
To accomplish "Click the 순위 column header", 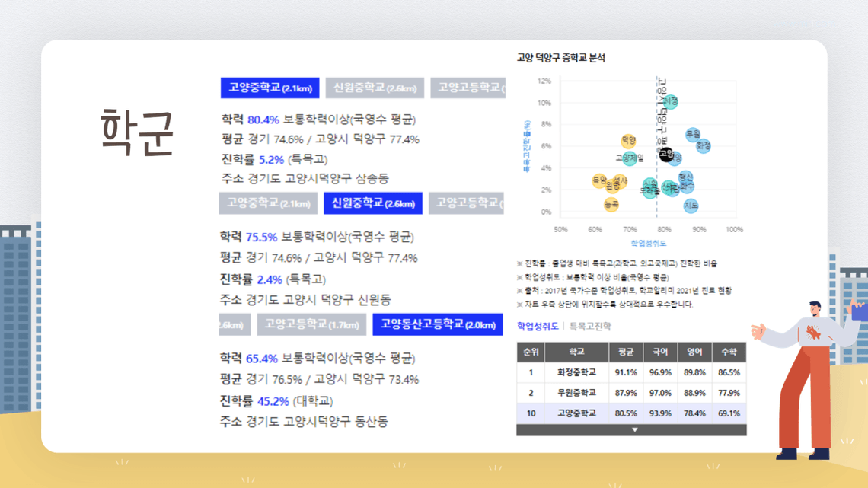I will 531,352.
